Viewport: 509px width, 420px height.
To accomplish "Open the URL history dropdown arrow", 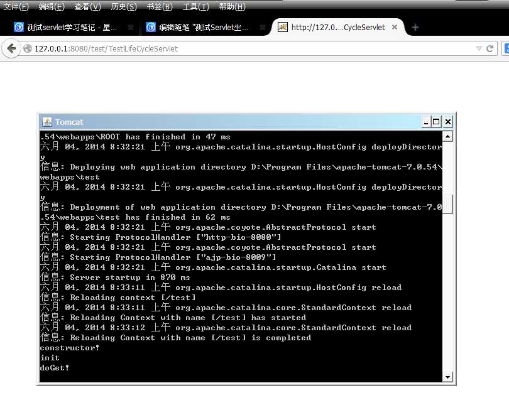I will pos(479,48).
